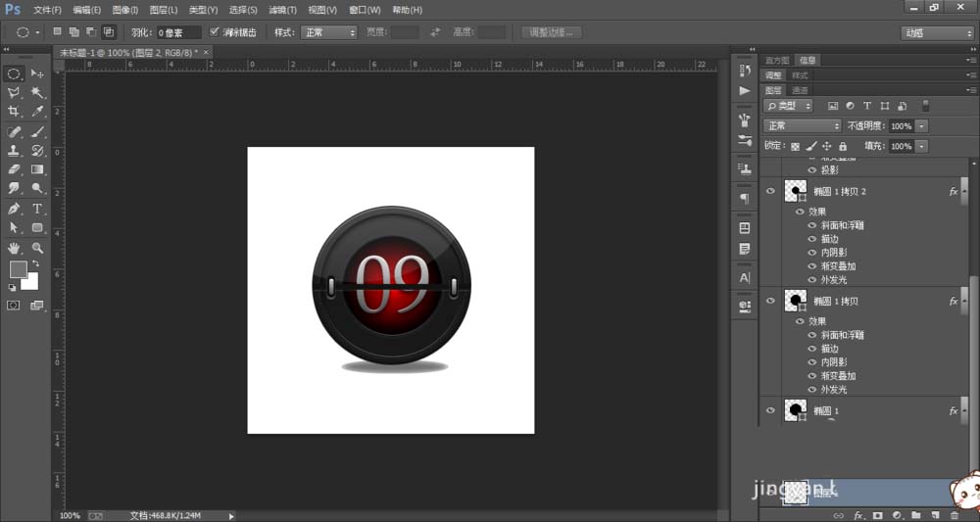
Task: Pick the Crop tool
Action: click(x=14, y=113)
